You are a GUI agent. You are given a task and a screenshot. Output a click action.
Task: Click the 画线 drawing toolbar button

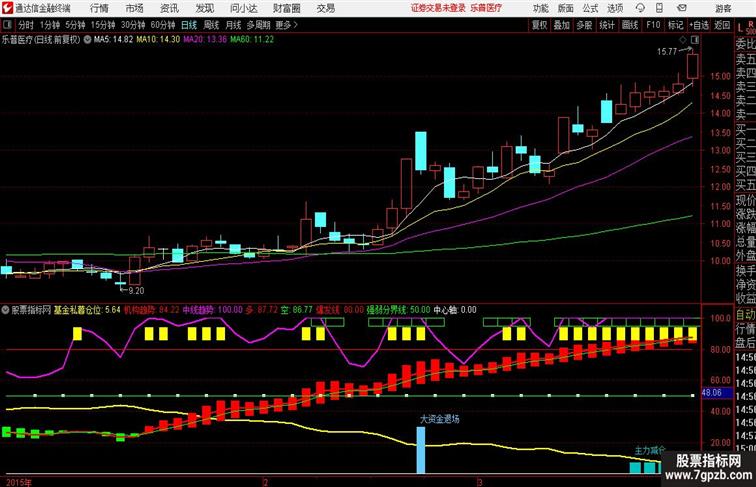630,25
